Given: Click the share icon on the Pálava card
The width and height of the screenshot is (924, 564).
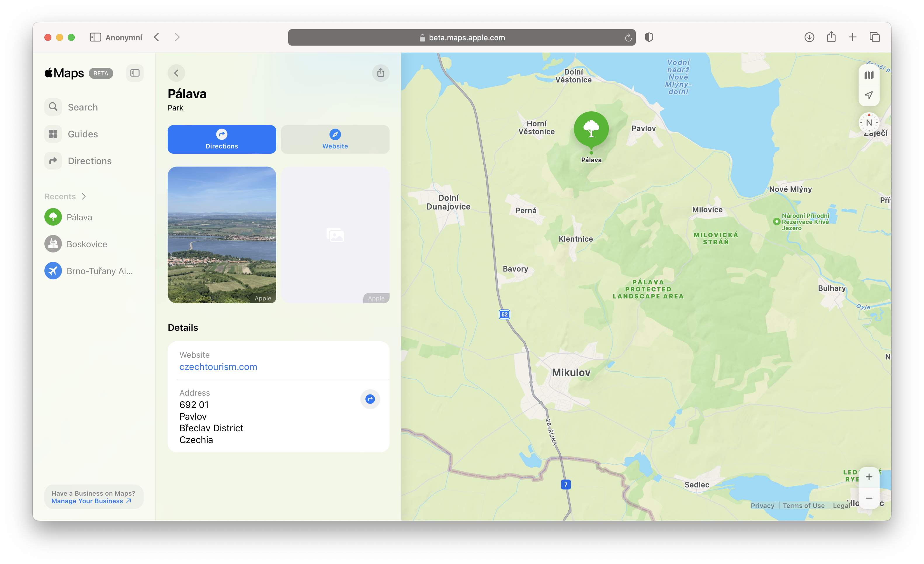Looking at the screenshot, I should pos(381,73).
